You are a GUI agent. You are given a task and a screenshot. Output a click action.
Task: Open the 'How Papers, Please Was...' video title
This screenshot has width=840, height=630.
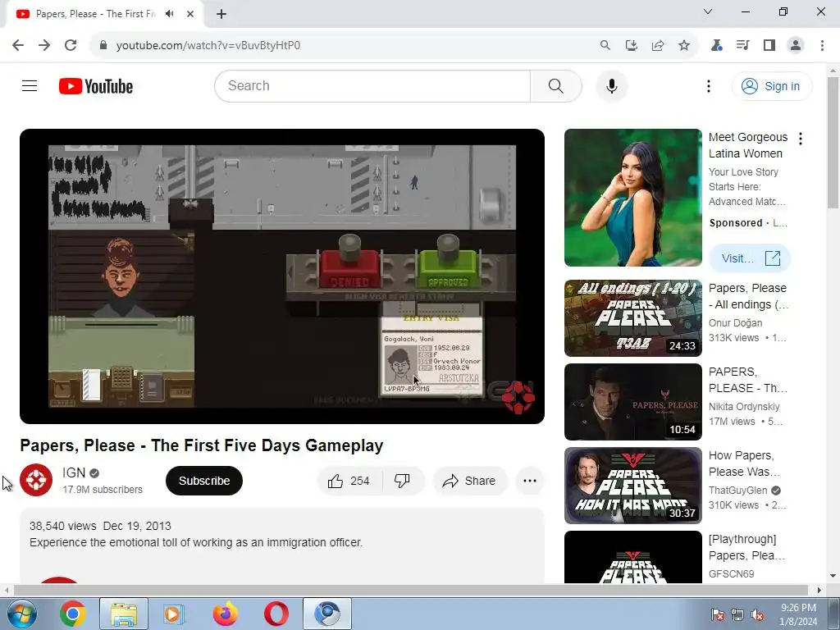[x=744, y=463]
